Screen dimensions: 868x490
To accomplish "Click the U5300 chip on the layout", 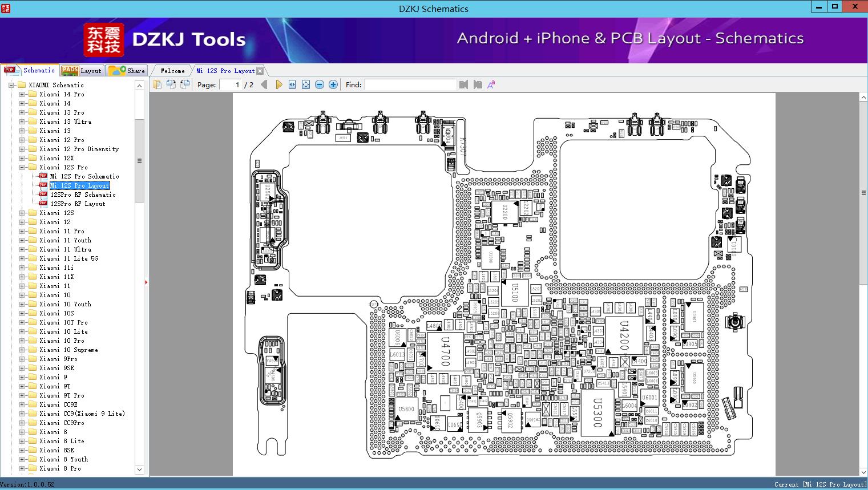I will (x=597, y=413).
